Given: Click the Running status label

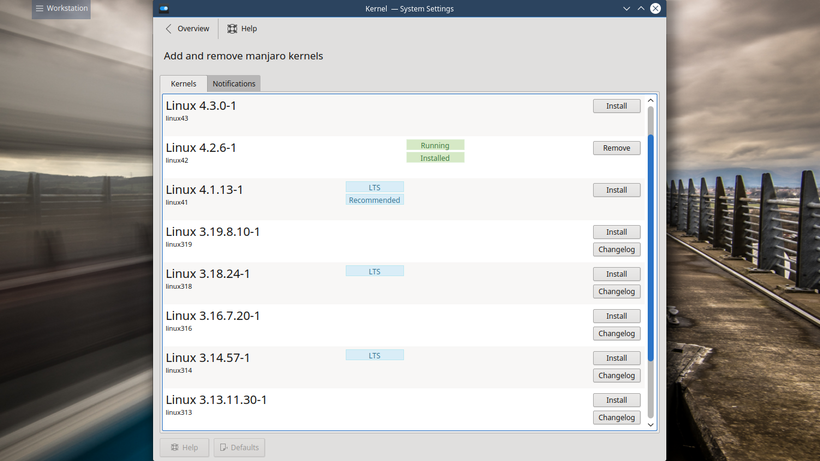Looking at the screenshot, I should [x=435, y=145].
